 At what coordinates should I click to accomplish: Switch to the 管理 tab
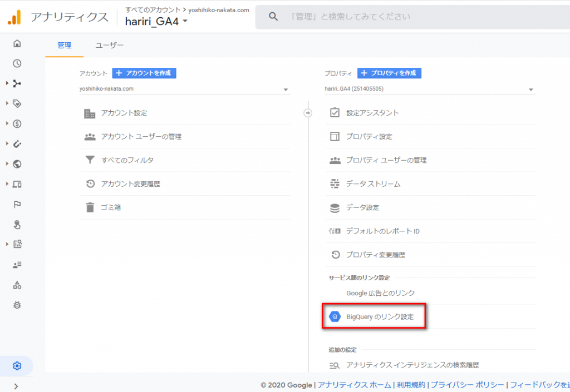point(65,46)
